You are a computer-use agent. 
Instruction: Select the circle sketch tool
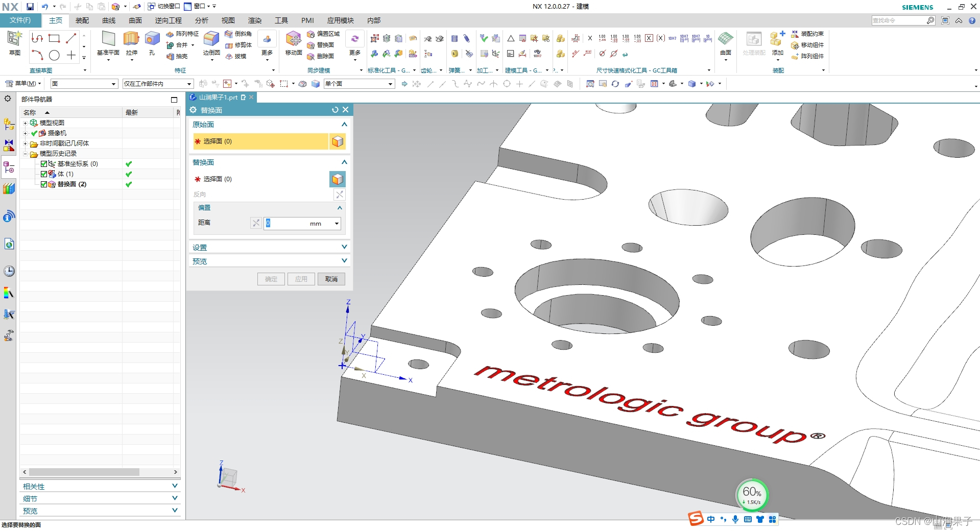click(x=54, y=55)
